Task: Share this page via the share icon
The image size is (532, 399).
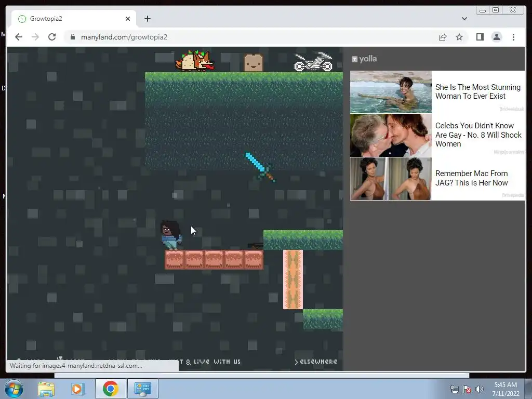Action: pyautogui.click(x=443, y=37)
